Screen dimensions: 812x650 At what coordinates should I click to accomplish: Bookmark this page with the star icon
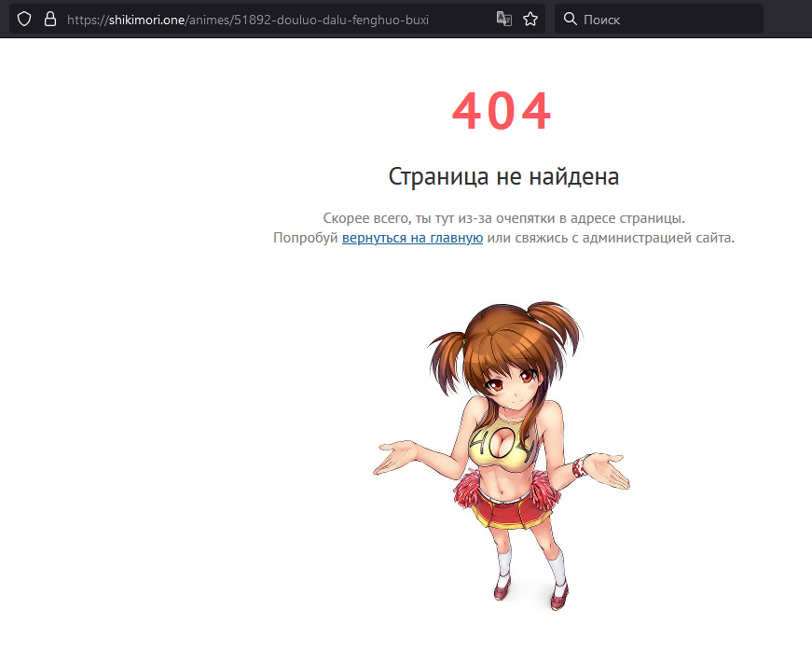tap(530, 20)
